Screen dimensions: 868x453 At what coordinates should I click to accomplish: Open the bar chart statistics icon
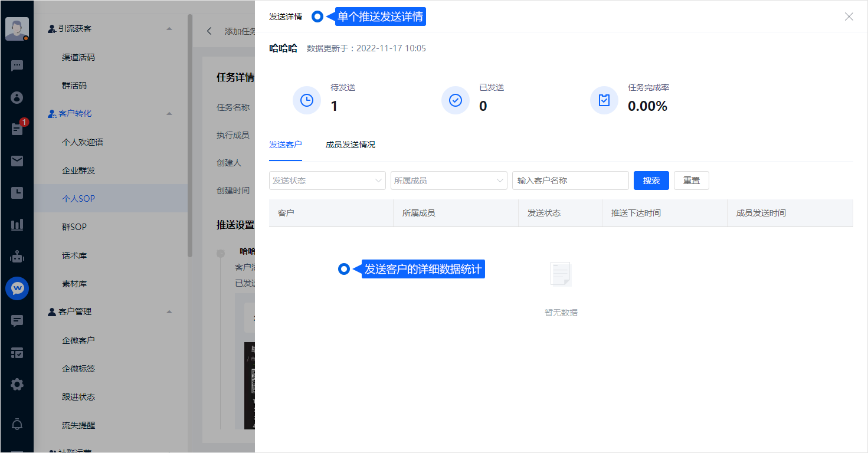tap(17, 225)
